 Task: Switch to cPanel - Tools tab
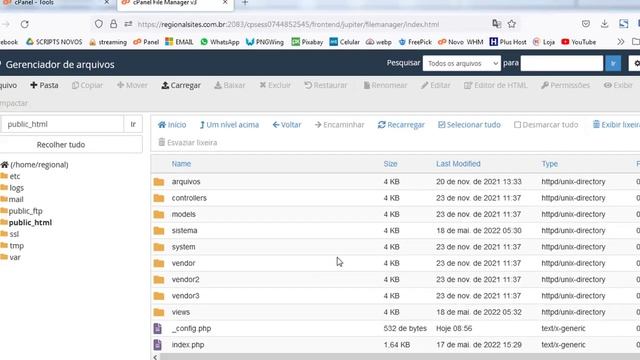pos(34,3)
